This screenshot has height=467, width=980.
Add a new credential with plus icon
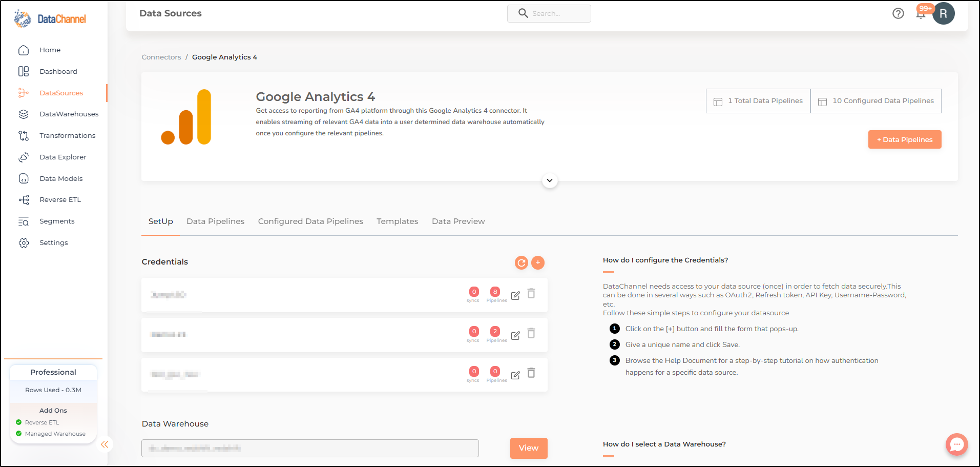coord(538,262)
